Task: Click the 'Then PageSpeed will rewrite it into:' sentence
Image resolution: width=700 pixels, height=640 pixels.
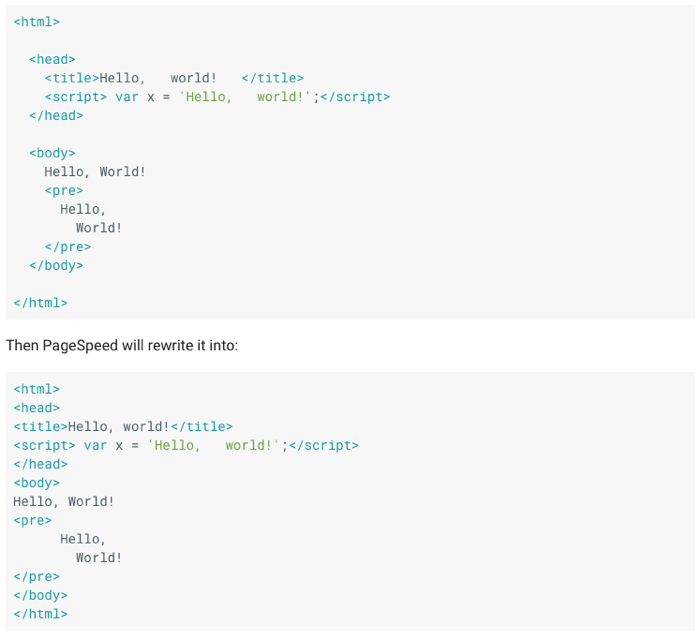Action: [122, 345]
